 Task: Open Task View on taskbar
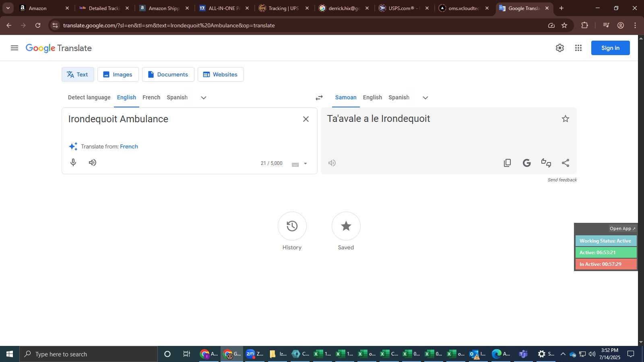187,354
